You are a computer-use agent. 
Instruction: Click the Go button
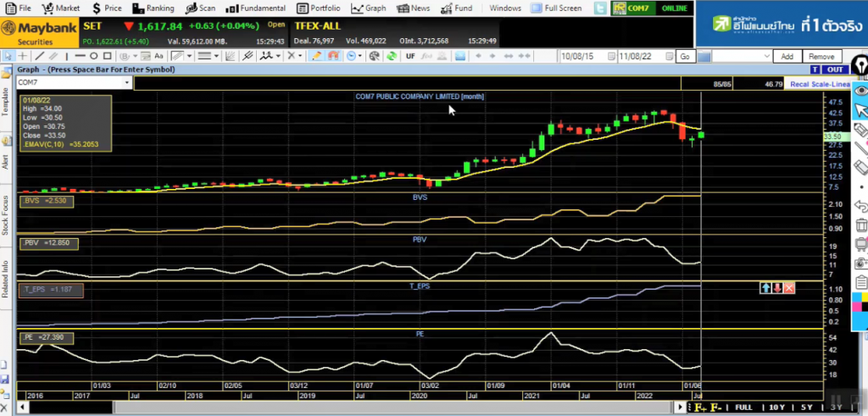(x=685, y=57)
